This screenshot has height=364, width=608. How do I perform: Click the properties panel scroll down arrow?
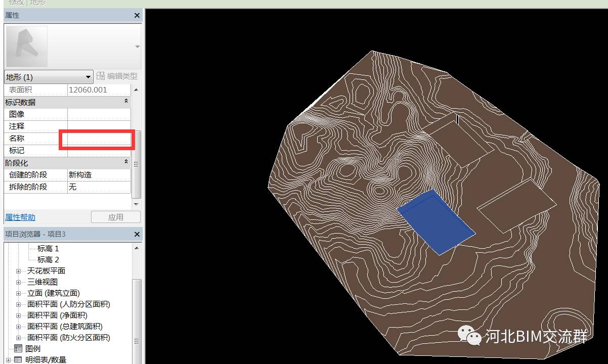[136, 204]
